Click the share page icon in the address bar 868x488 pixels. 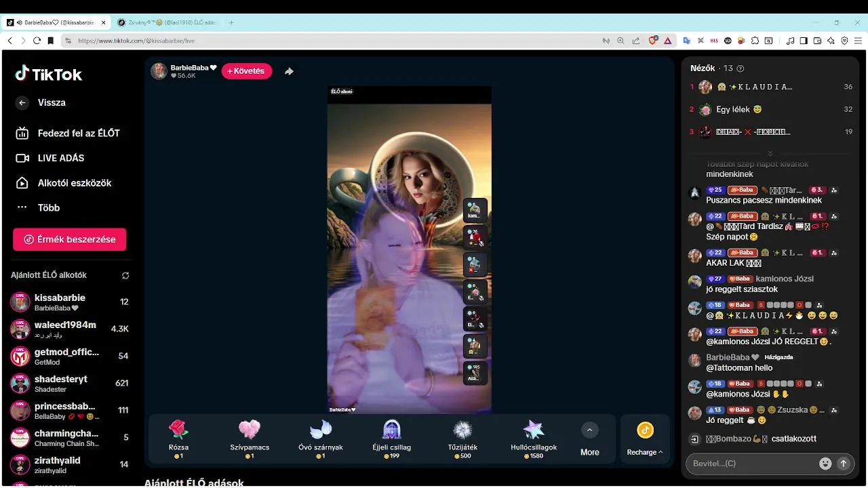pos(635,41)
